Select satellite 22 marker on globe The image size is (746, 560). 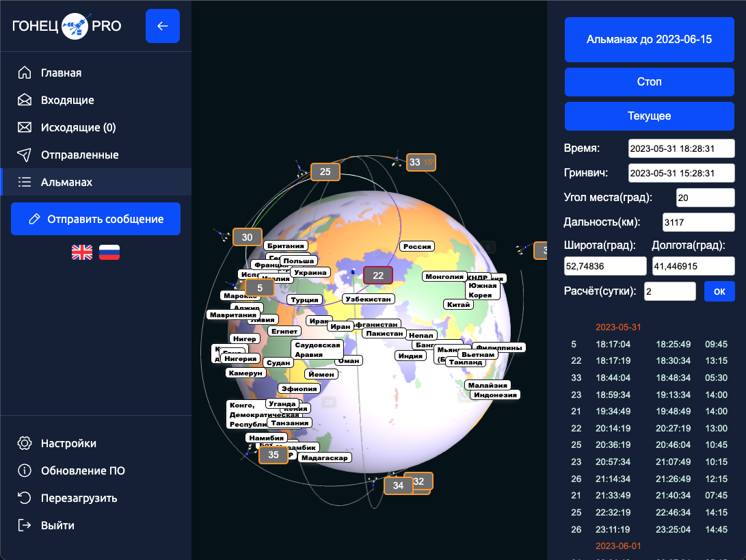pos(378,275)
